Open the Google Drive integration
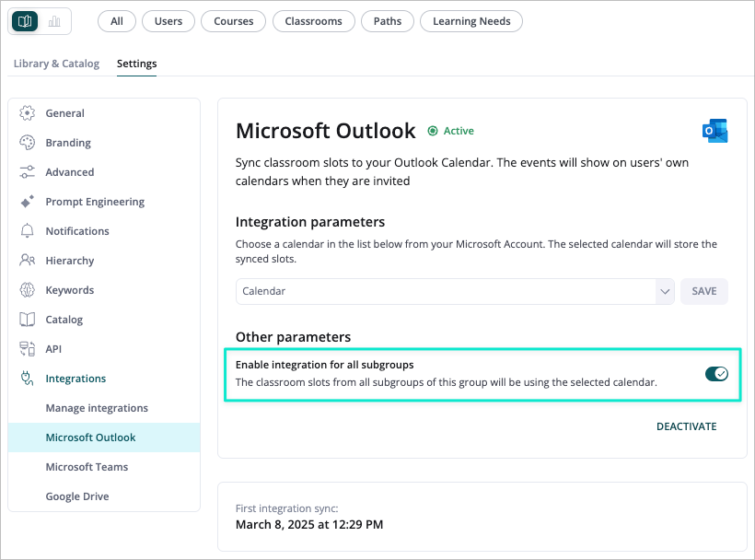Viewport: 755px width, 560px height. coord(77,496)
